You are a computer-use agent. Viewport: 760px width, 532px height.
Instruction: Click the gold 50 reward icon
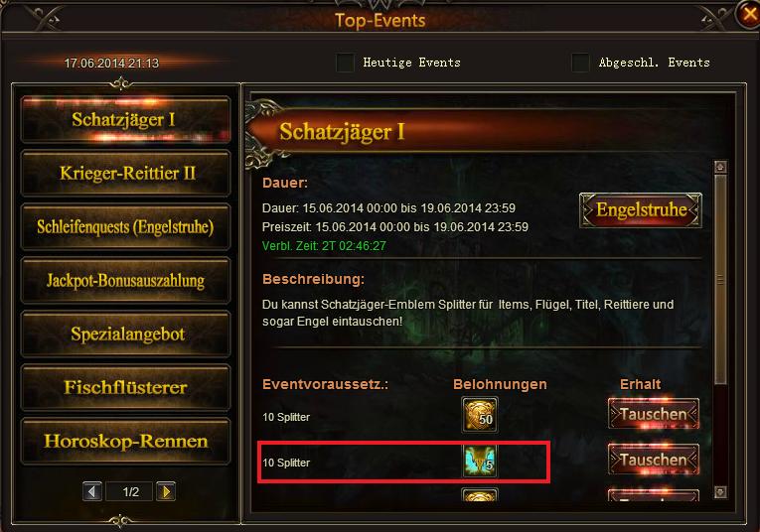coord(480,415)
